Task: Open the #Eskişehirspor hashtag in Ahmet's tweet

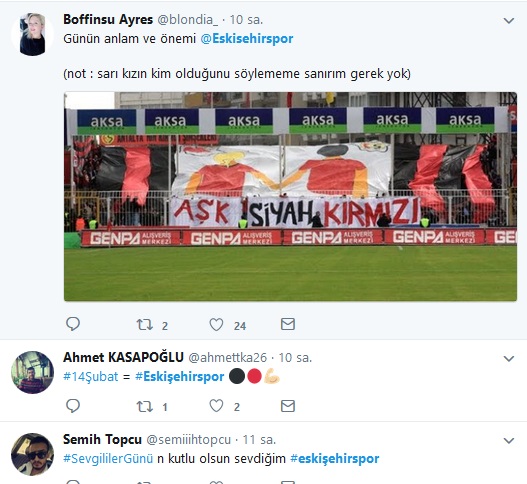Action: tap(179, 376)
